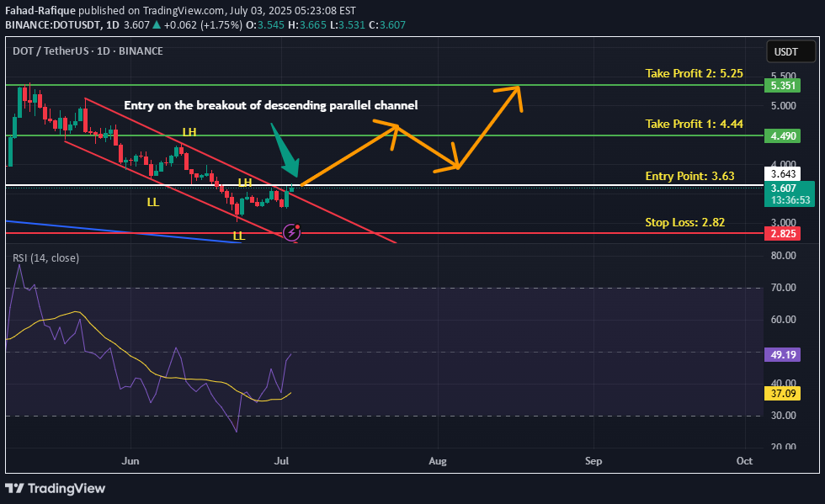Click the Oct date label
Screen dimensions: 825x504
pyautogui.click(x=744, y=461)
